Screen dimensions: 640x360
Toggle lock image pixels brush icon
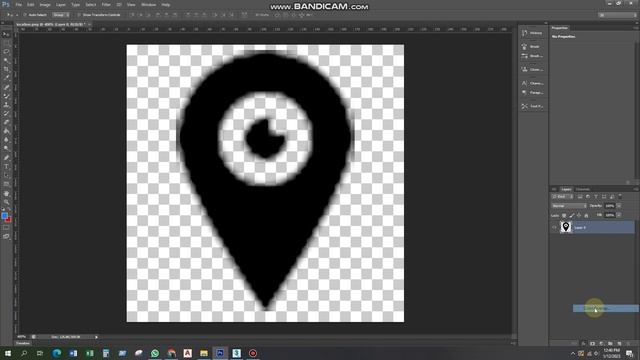click(571, 215)
